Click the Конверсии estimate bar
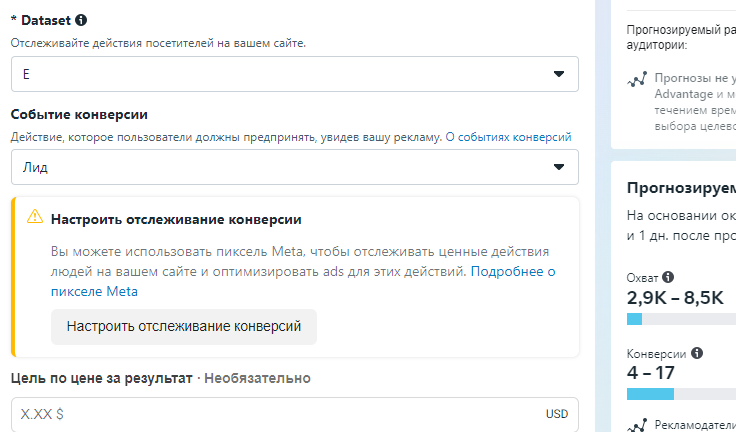The width and height of the screenshot is (736, 432). (681, 394)
